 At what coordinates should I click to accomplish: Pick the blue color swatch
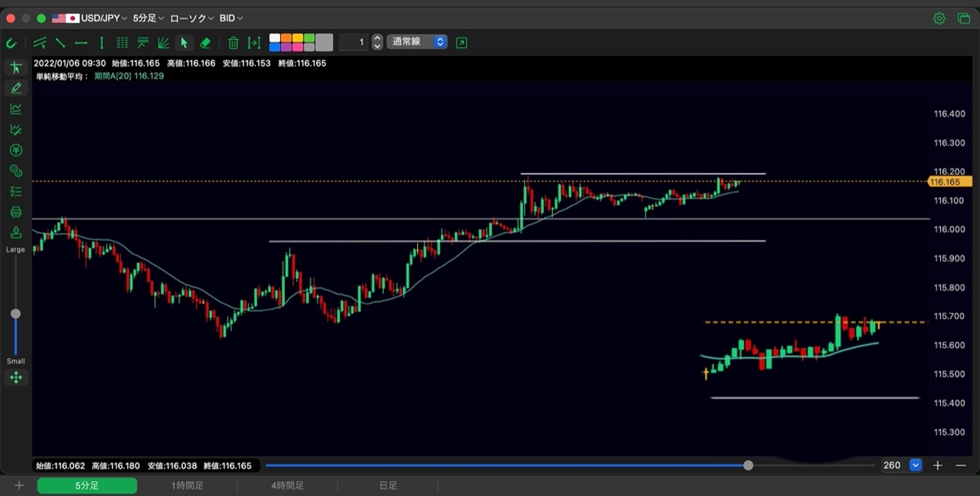tap(274, 47)
